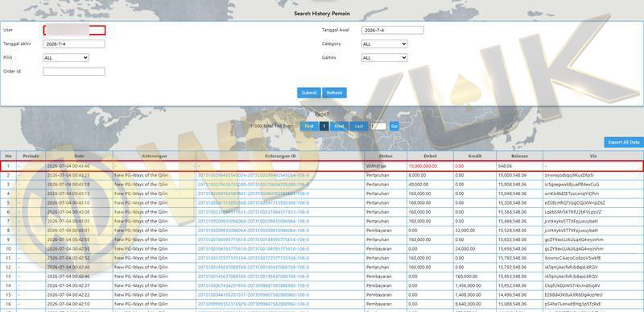Export all data with the blue button
This screenshot has width=644, height=312.
tap(624, 142)
